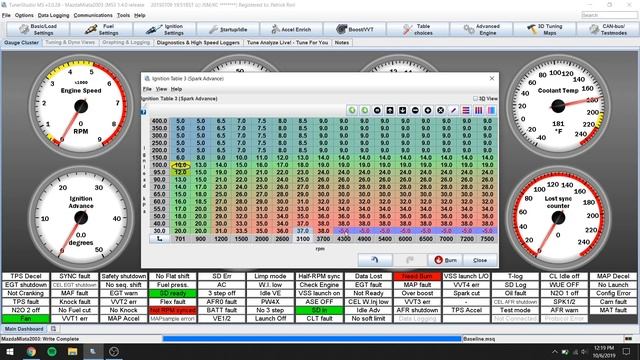Click the minus decrement icon in table toolbar
640x360 pixels.
click(x=415, y=110)
